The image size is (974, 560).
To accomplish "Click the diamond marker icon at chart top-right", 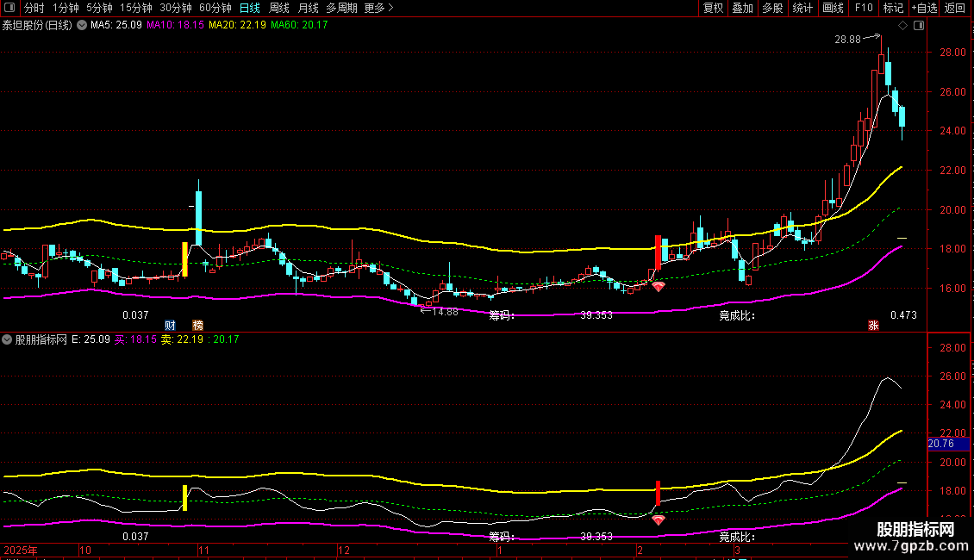I will coord(902,26).
